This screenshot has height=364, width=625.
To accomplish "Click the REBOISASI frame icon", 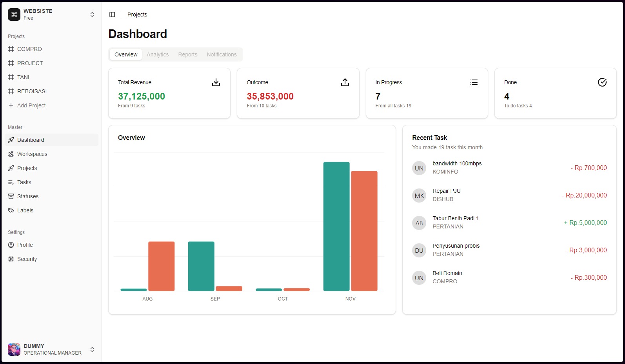I will point(11,91).
